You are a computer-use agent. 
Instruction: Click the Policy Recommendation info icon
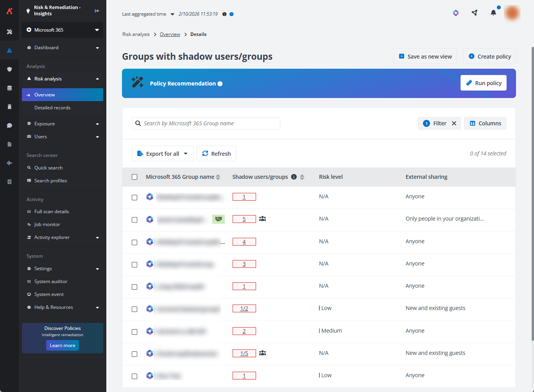pos(220,84)
